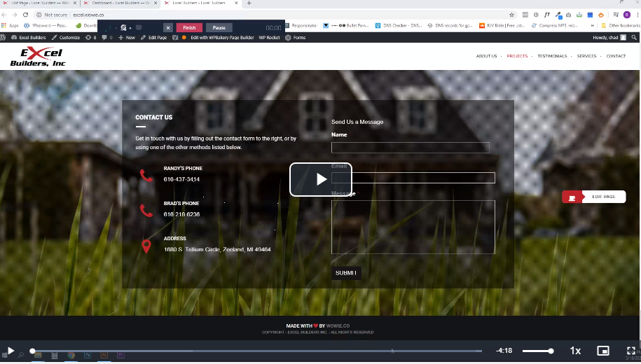Screen dimensions: 641x364
Task: Play the video with the center play button
Action: [320, 179]
